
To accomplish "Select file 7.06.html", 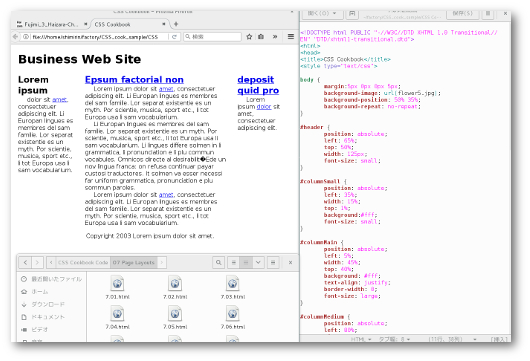I will tap(233, 317).
